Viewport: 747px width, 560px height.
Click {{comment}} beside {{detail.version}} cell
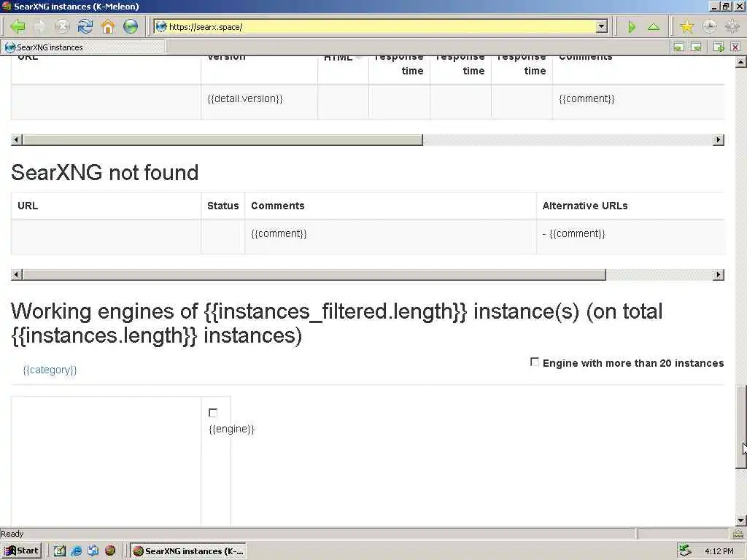(587, 98)
